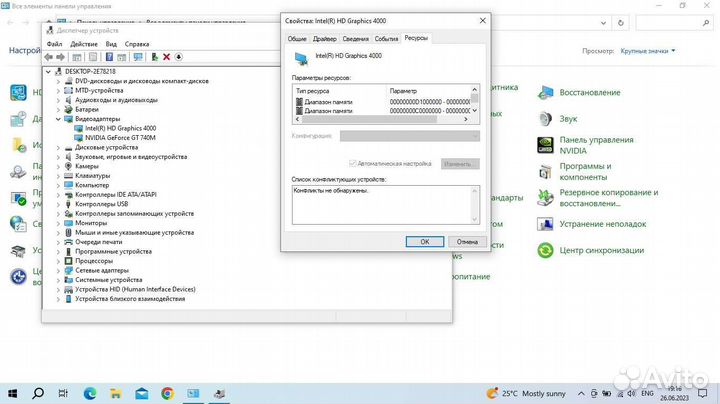This screenshot has height=404, width=720.
Task: Click the notification center icon
Action: (x=703, y=393)
